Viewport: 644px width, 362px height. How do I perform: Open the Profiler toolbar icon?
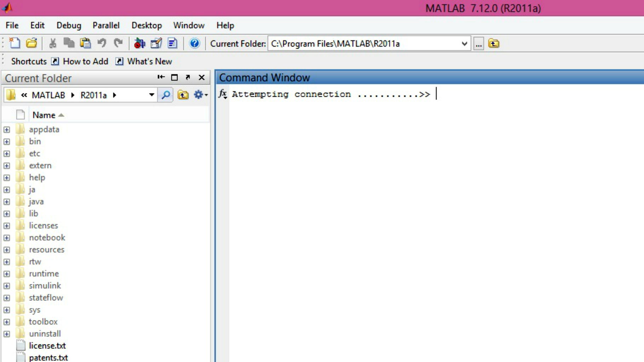tap(172, 43)
